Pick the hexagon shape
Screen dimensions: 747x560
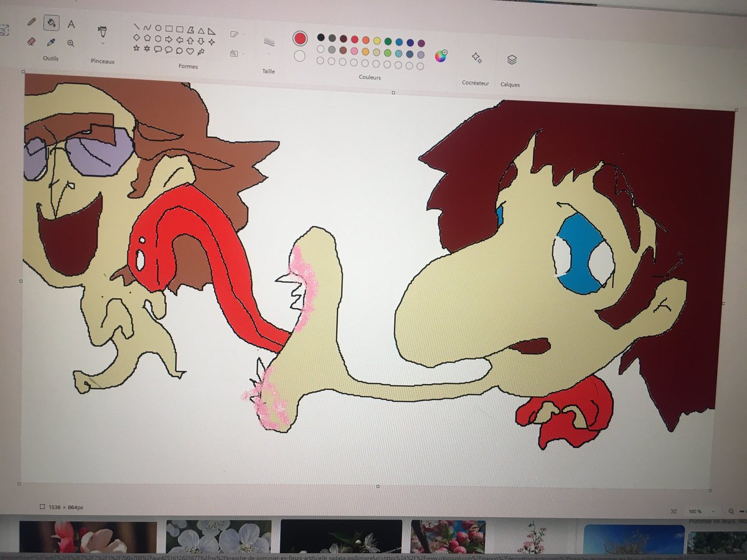click(x=158, y=39)
